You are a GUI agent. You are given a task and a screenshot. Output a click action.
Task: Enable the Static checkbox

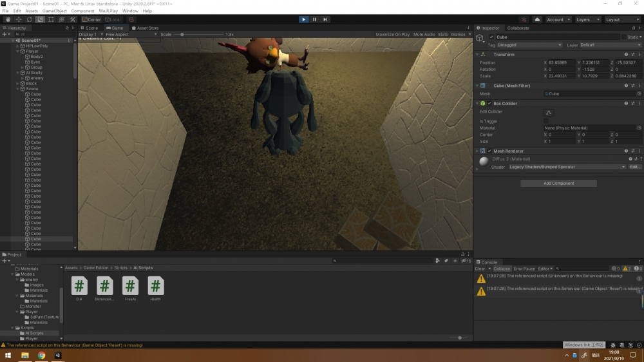click(624, 37)
